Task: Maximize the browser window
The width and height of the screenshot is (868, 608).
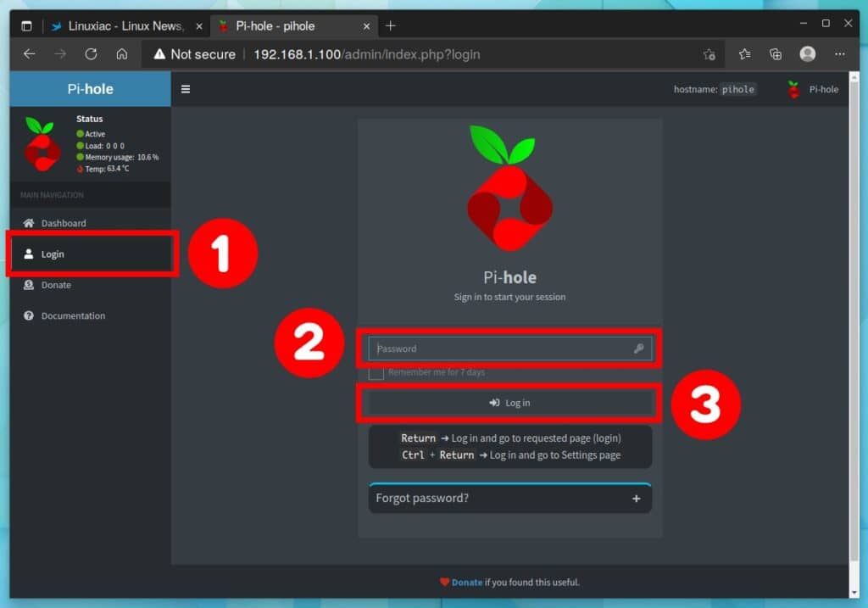Action: click(x=826, y=23)
